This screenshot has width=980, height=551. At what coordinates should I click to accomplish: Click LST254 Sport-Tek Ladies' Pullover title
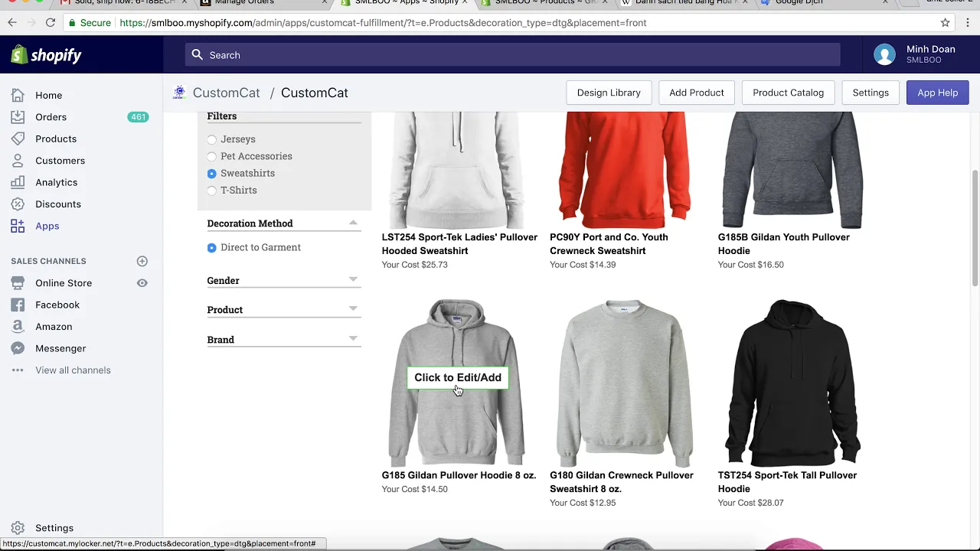(x=459, y=244)
